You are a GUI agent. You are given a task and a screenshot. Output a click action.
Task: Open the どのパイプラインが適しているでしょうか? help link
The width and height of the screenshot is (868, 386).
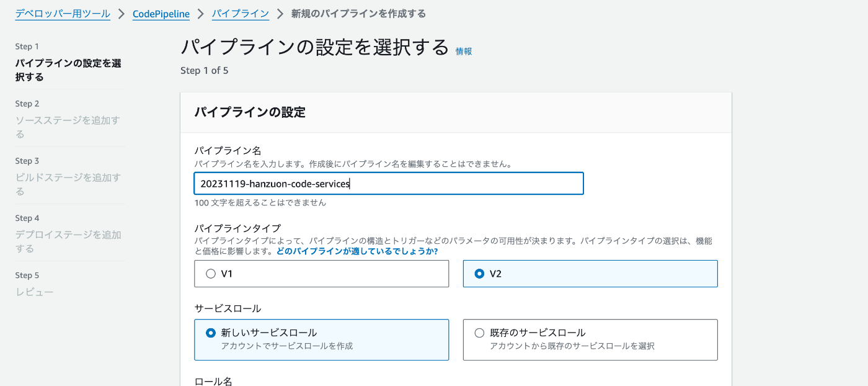click(x=357, y=251)
